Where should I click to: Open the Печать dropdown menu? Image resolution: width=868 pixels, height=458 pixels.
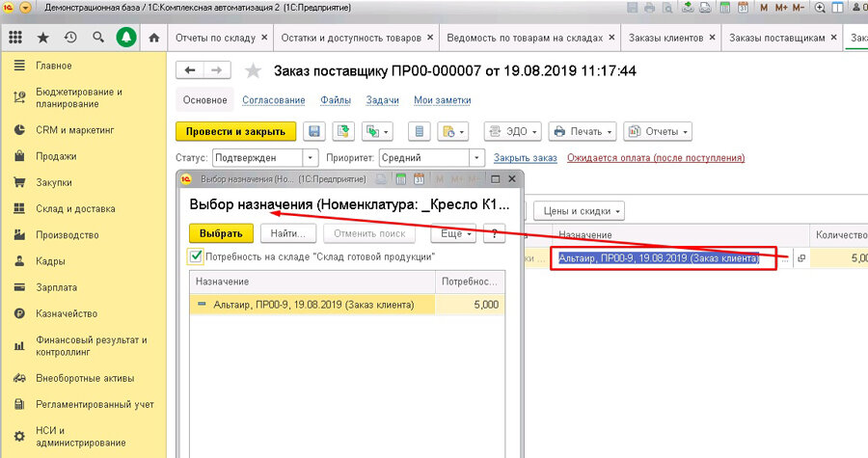[583, 132]
